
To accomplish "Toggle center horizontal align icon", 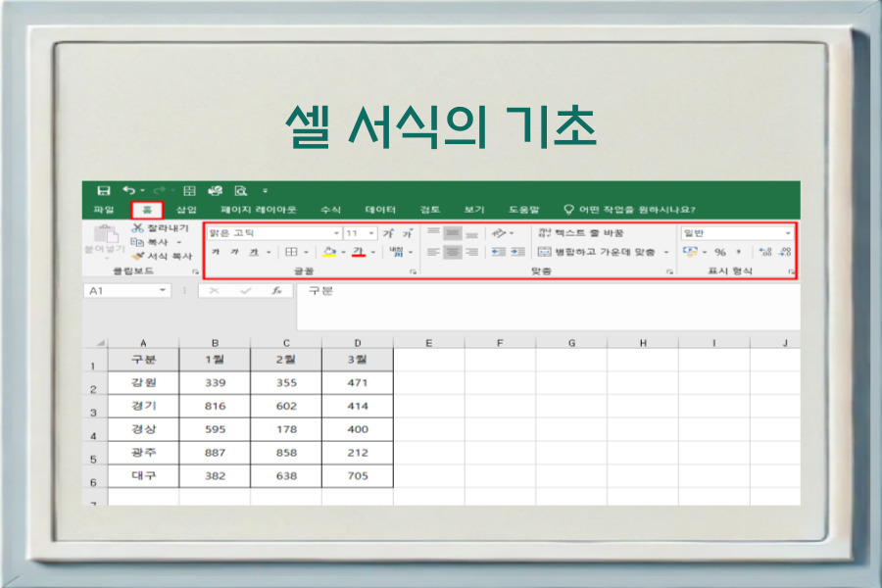I will point(452,252).
